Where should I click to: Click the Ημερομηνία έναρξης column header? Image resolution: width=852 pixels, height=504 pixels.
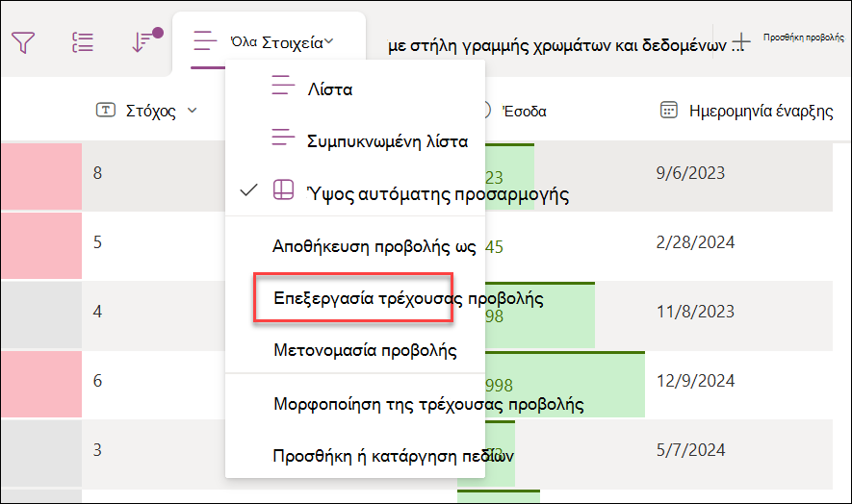tap(761, 111)
